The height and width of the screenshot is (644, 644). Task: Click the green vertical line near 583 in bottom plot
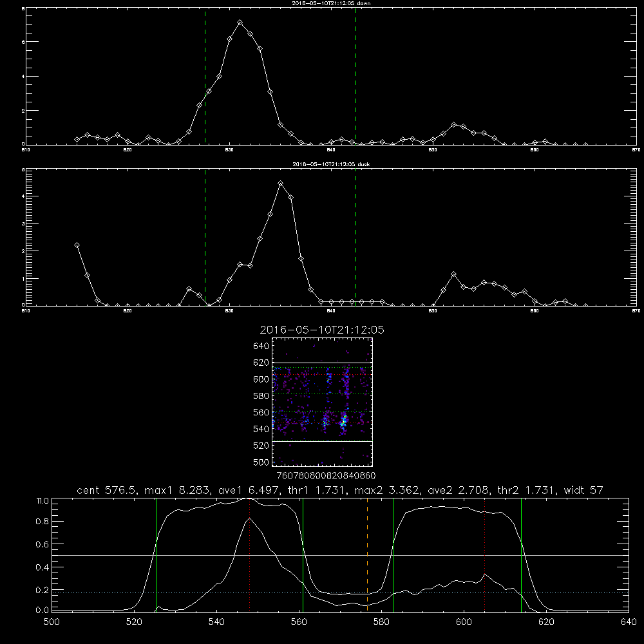(x=393, y=554)
